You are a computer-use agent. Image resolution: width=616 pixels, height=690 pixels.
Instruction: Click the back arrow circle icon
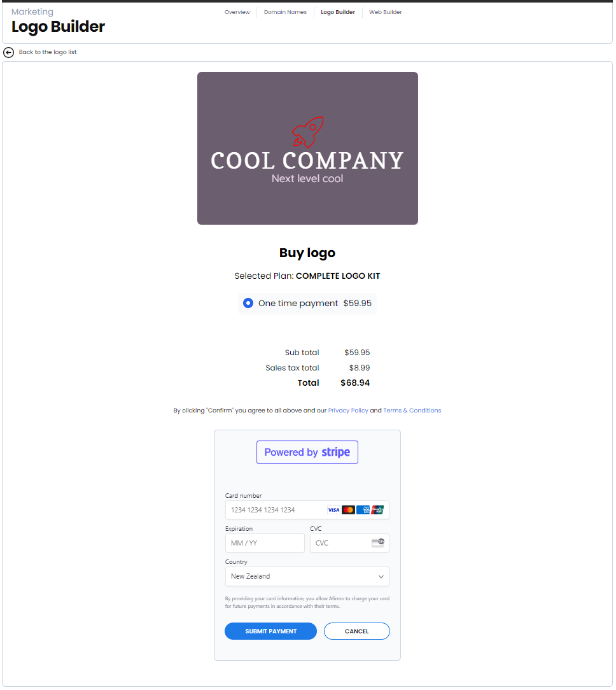(x=8, y=52)
